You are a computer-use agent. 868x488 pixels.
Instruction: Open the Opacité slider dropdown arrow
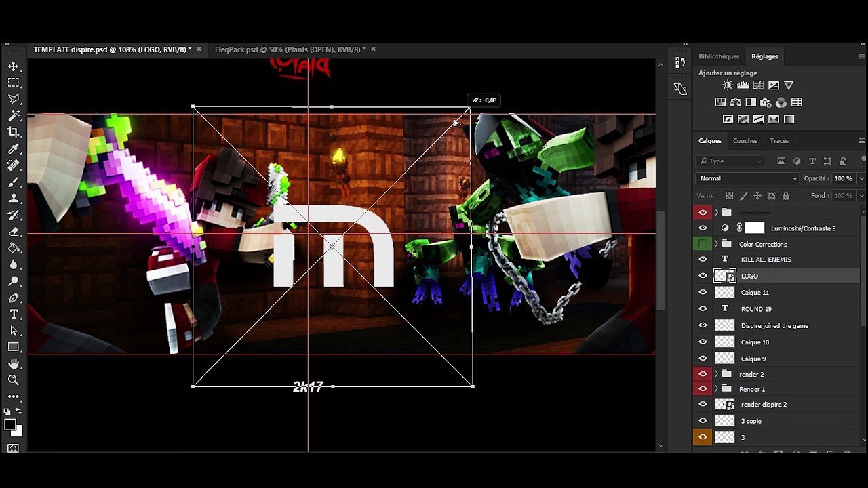coord(861,178)
